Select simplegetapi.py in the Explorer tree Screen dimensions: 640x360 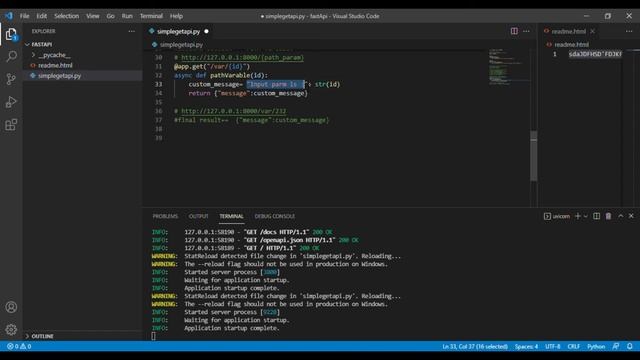(60, 76)
